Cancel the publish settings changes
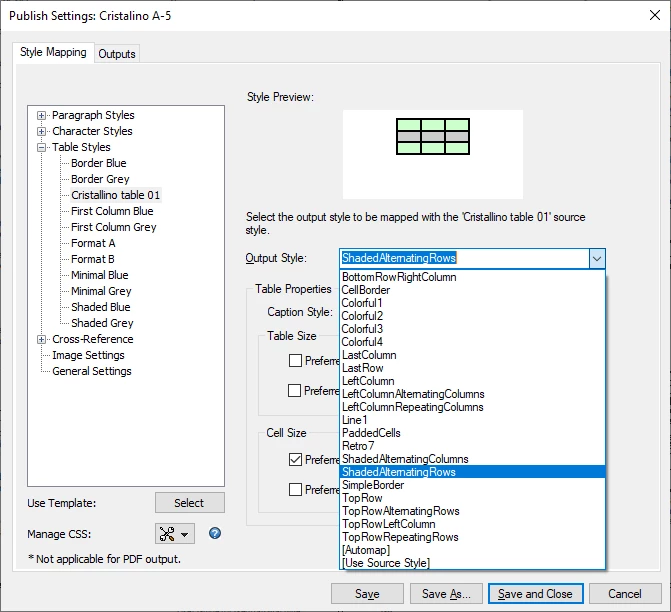The width and height of the screenshot is (671, 612). [x=625, y=594]
